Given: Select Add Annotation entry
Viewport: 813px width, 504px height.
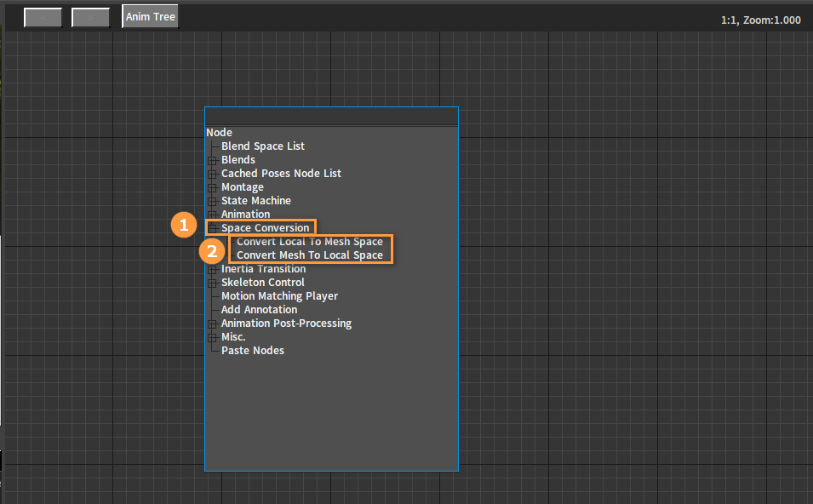Looking at the screenshot, I should pos(260,310).
